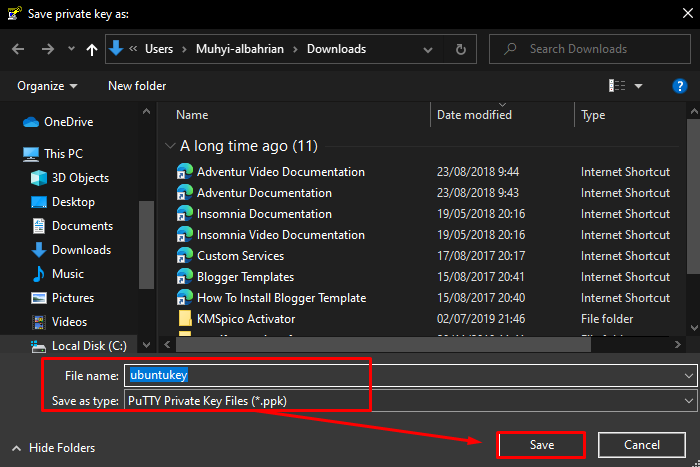Click the Save button
The image size is (700, 467).
coord(541,444)
